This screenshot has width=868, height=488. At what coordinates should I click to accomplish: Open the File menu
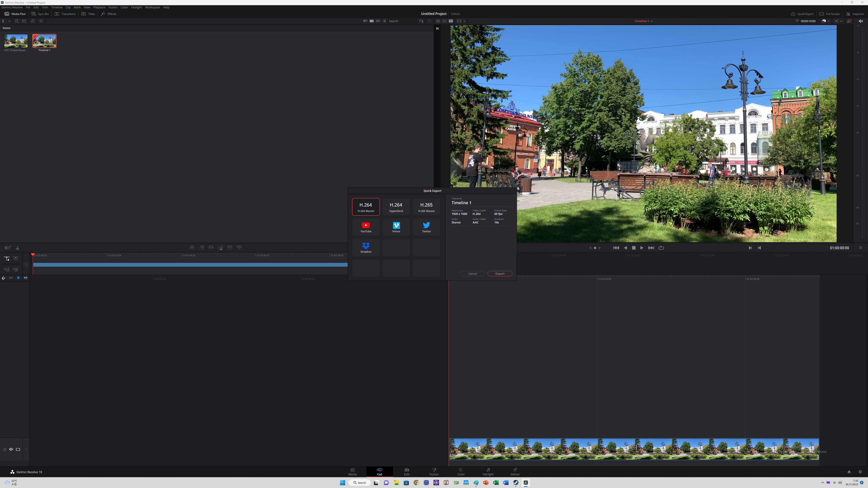point(28,7)
